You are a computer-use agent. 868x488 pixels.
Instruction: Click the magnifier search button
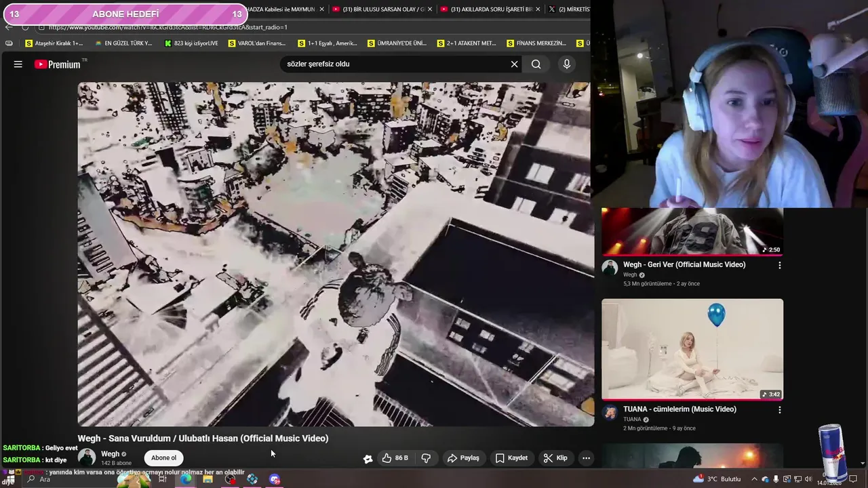tap(536, 64)
